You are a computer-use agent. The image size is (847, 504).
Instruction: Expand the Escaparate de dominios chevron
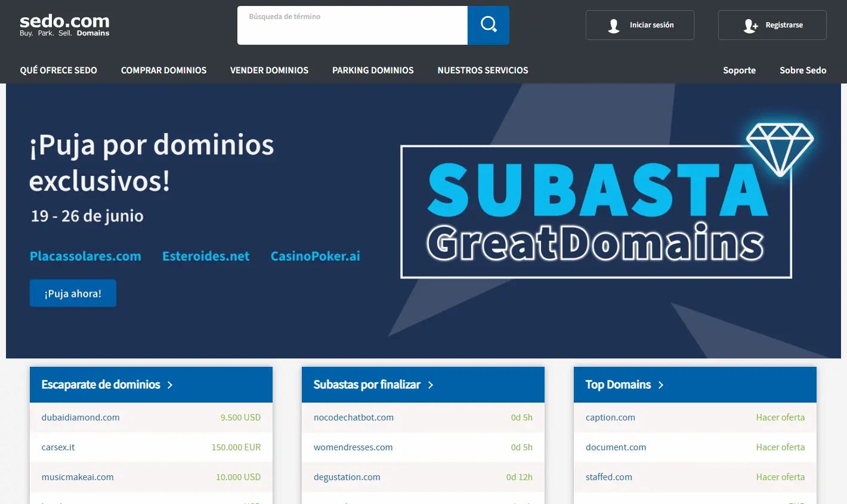[x=170, y=385]
